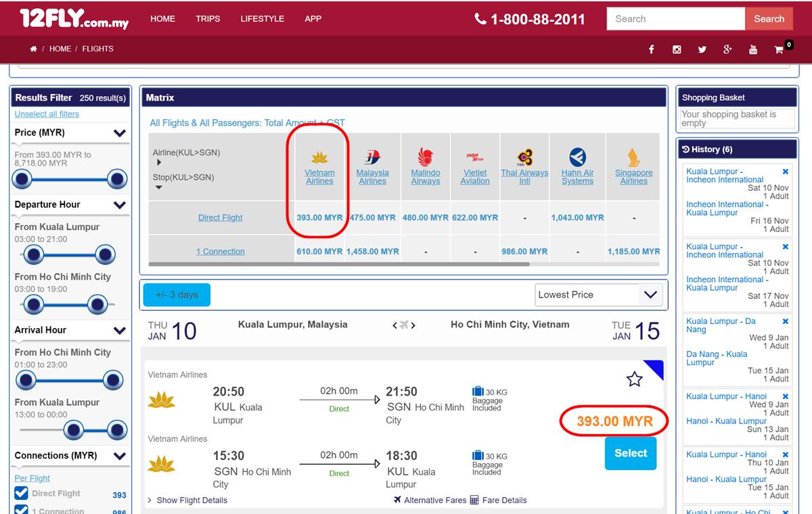
Task: Click the minimum price slider handle
Action: (22, 180)
